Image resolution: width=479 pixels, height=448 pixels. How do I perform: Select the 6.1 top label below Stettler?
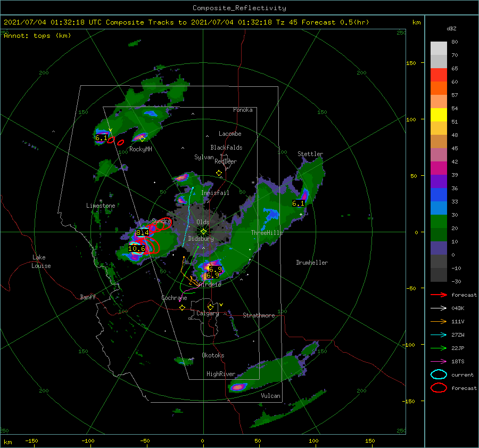298,203
